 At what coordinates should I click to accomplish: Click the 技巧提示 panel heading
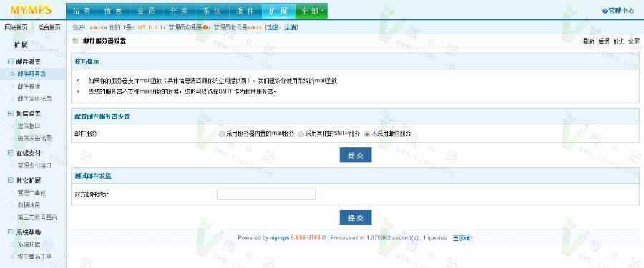87,61
